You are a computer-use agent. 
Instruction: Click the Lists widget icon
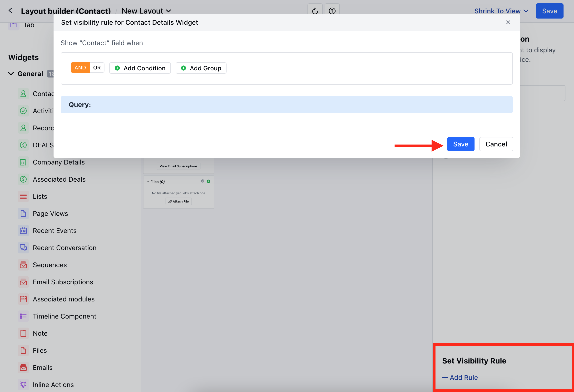pyautogui.click(x=23, y=196)
